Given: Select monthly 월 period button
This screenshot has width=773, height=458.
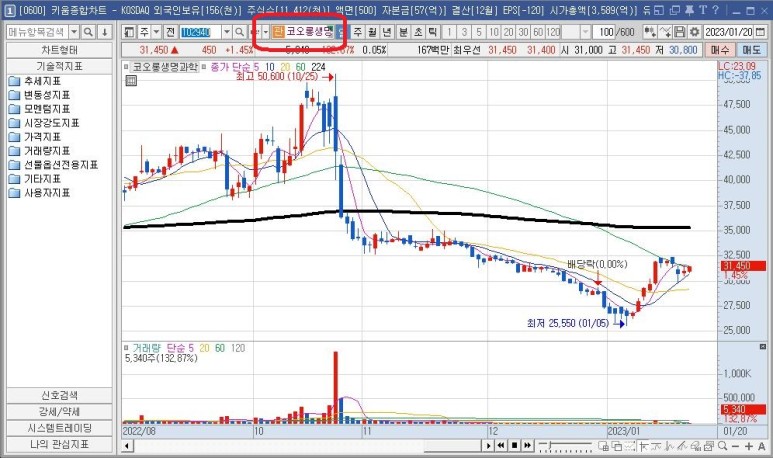Looking at the screenshot, I should (372, 32).
